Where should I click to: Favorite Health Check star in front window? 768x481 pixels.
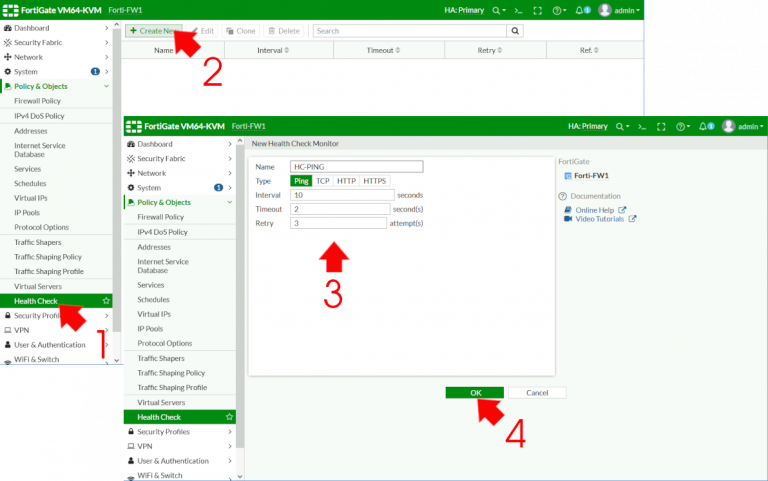(x=229, y=417)
